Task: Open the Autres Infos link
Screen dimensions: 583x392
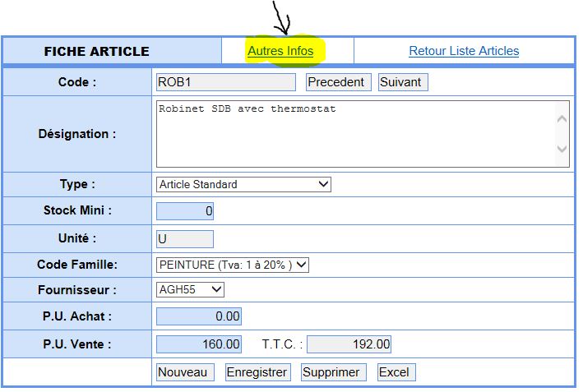Action: coord(280,51)
